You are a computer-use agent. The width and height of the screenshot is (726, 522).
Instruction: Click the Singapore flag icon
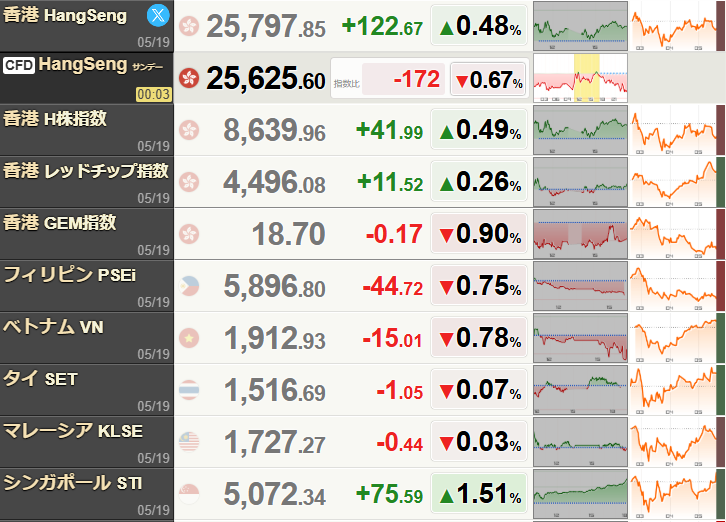point(189,494)
